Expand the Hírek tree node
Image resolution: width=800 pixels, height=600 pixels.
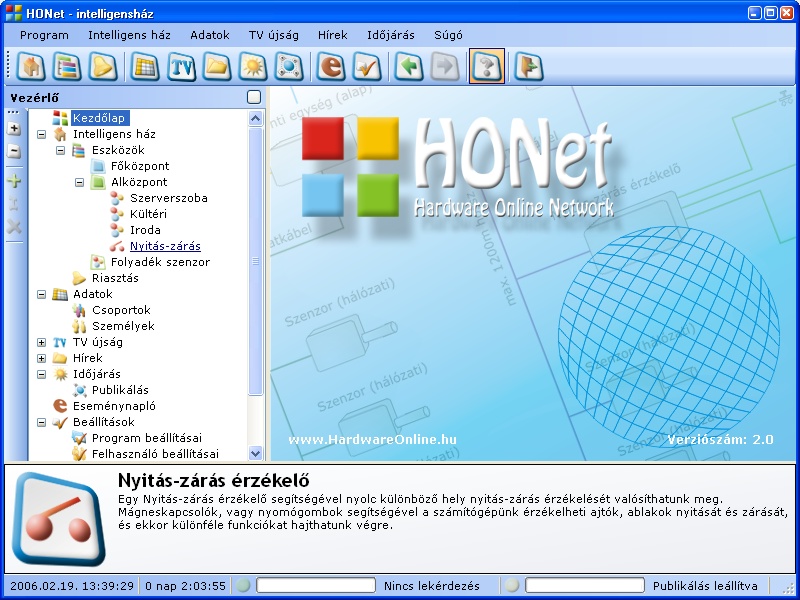[x=41, y=358]
